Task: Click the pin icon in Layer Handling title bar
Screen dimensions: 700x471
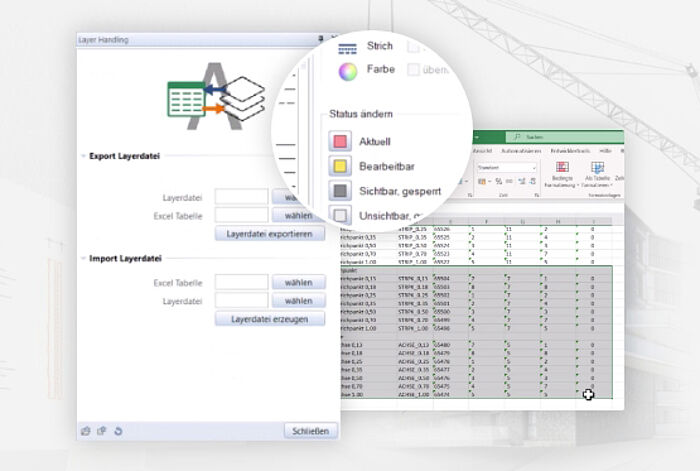Action: pyautogui.click(x=320, y=40)
